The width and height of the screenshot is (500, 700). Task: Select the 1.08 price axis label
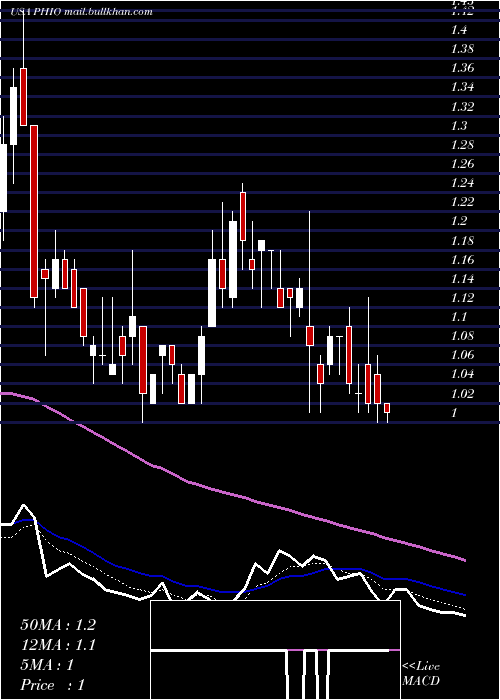tap(462, 336)
